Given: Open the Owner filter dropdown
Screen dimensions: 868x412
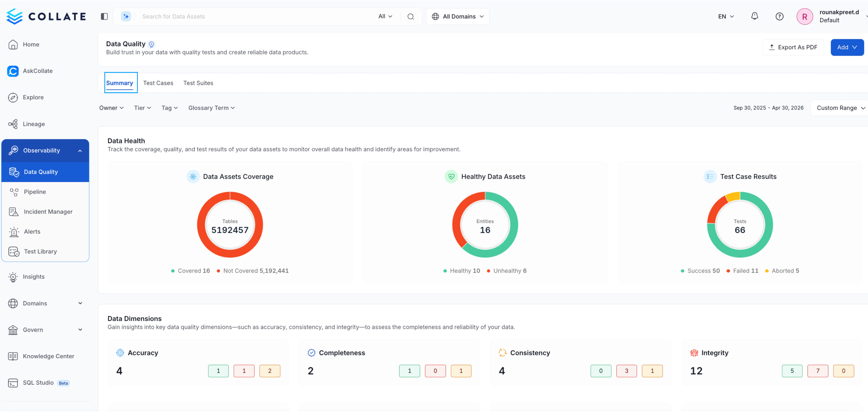Looking at the screenshot, I should tap(111, 108).
